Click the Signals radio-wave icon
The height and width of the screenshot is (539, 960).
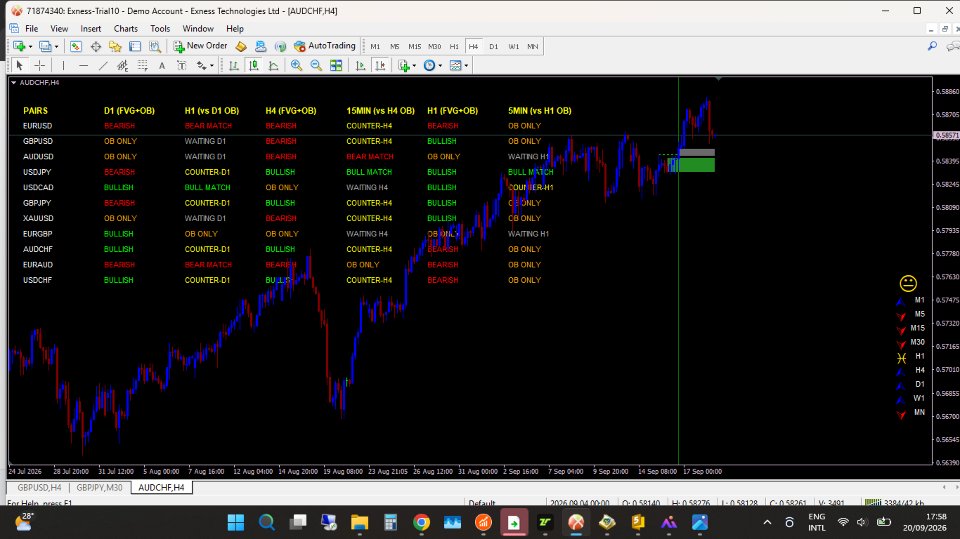coord(280,46)
